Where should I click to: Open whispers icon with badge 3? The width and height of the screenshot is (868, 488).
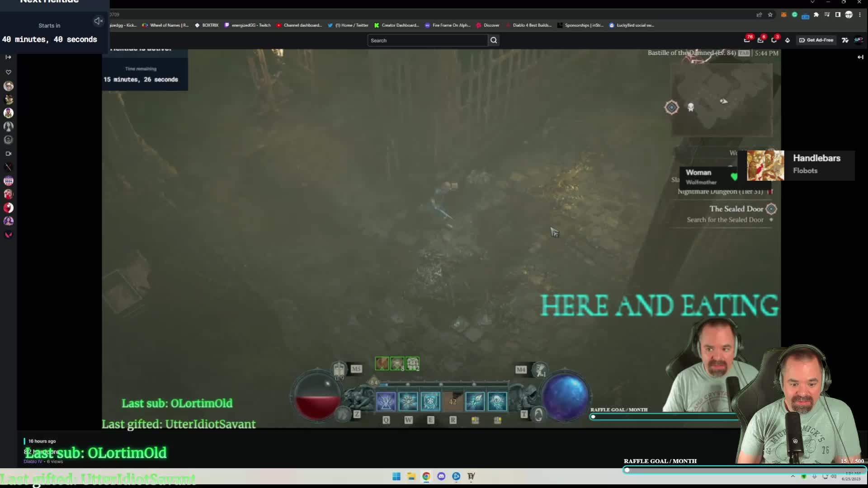point(774,40)
